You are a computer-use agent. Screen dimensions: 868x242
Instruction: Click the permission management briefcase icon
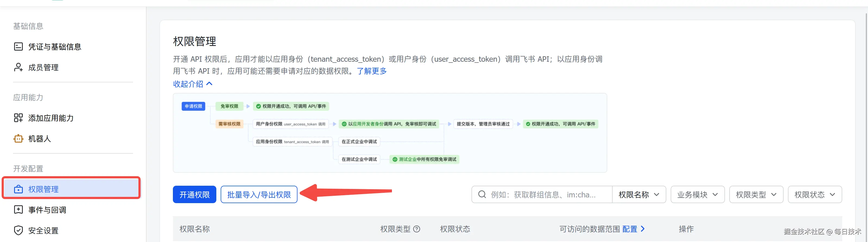(x=18, y=189)
